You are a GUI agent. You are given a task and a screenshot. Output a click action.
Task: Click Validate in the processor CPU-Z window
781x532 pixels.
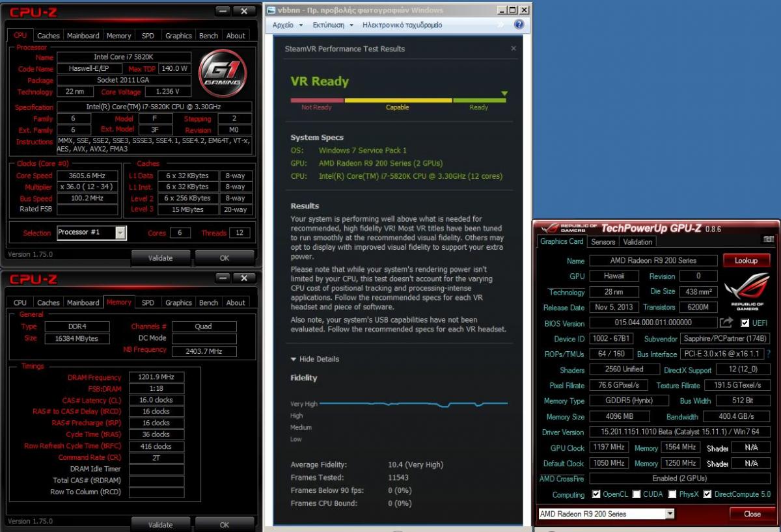(x=160, y=258)
